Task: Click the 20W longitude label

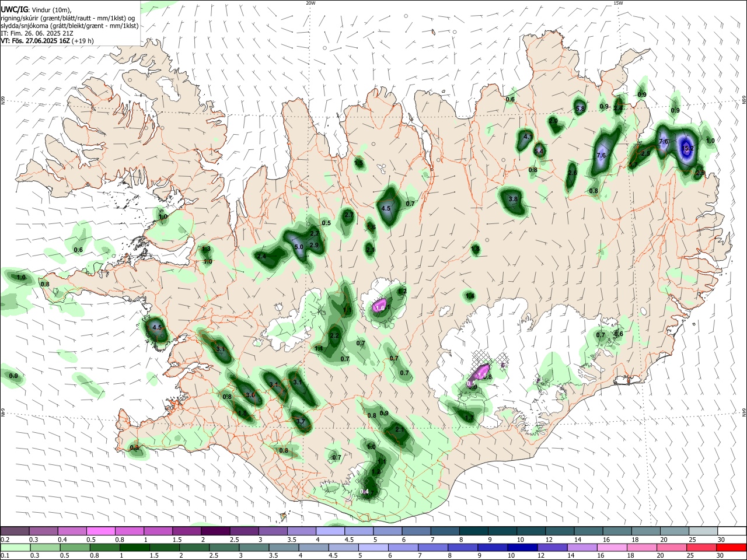Action: pos(310,3)
